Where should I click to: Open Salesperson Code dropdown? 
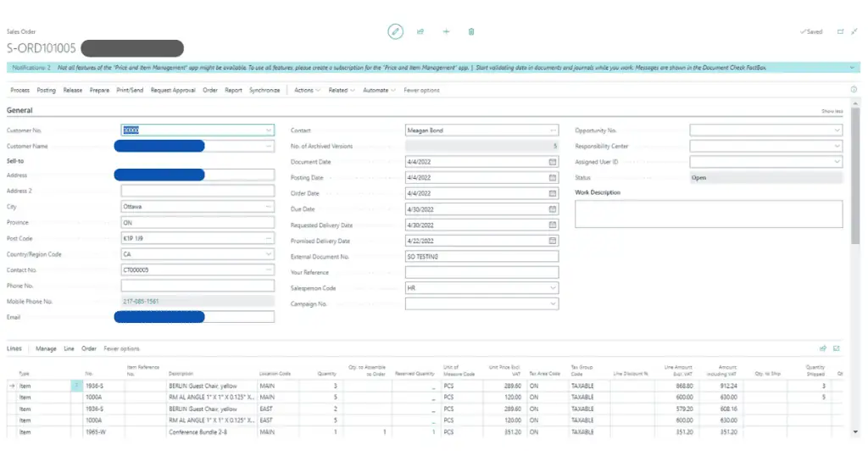(x=553, y=288)
